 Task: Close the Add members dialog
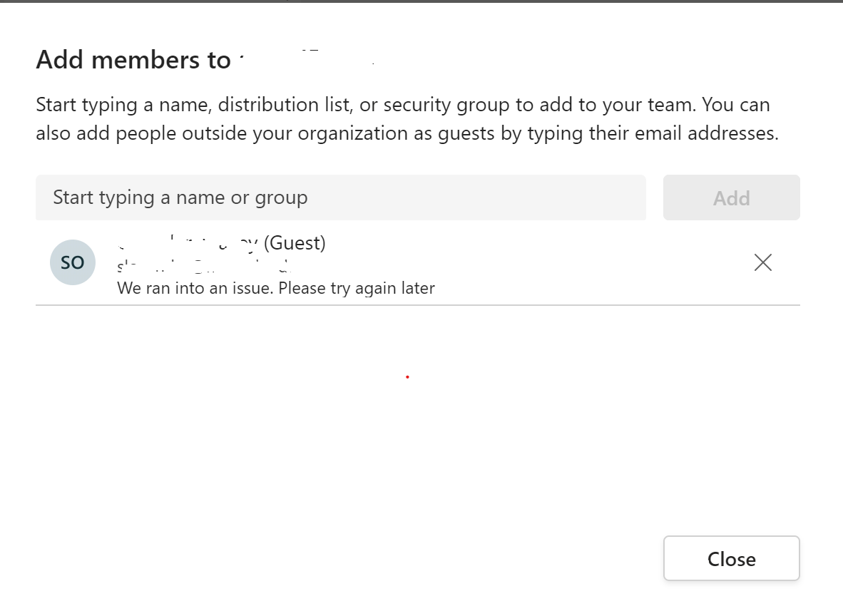tap(731, 559)
